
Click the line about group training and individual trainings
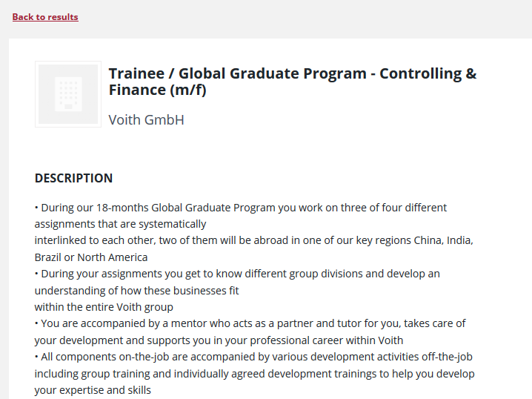(x=254, y=374)
